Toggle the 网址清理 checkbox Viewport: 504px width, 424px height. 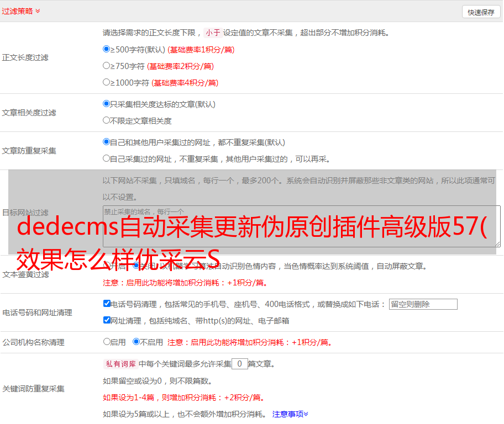(x=107, y=320)
